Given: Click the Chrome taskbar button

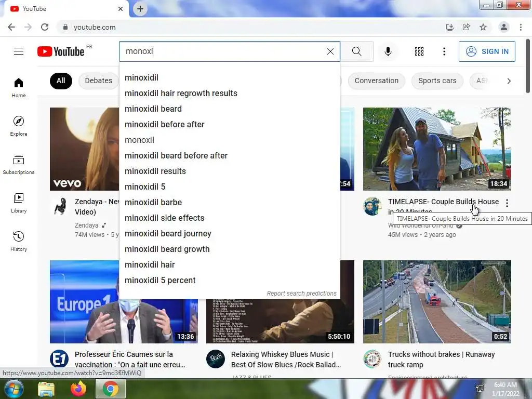Looking at the screenshot, I should point(111,389).
